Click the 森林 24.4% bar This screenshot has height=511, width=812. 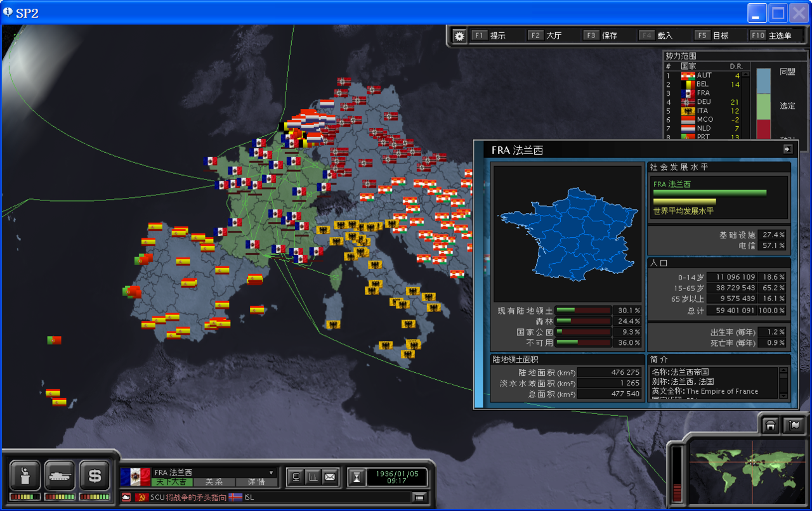pyautogui.click(x=584, y=321)
